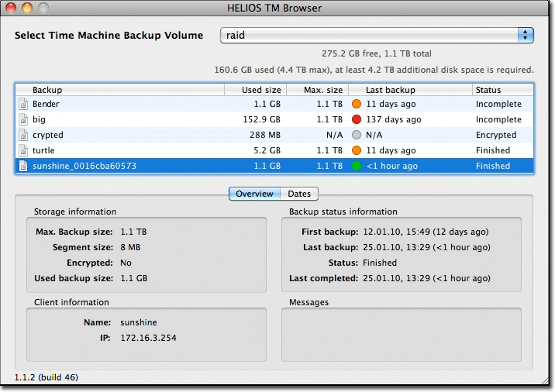Screen dimensions: 555x392
Task: Click the 5.2 GB used size cell
Action: tap(267, 150)
